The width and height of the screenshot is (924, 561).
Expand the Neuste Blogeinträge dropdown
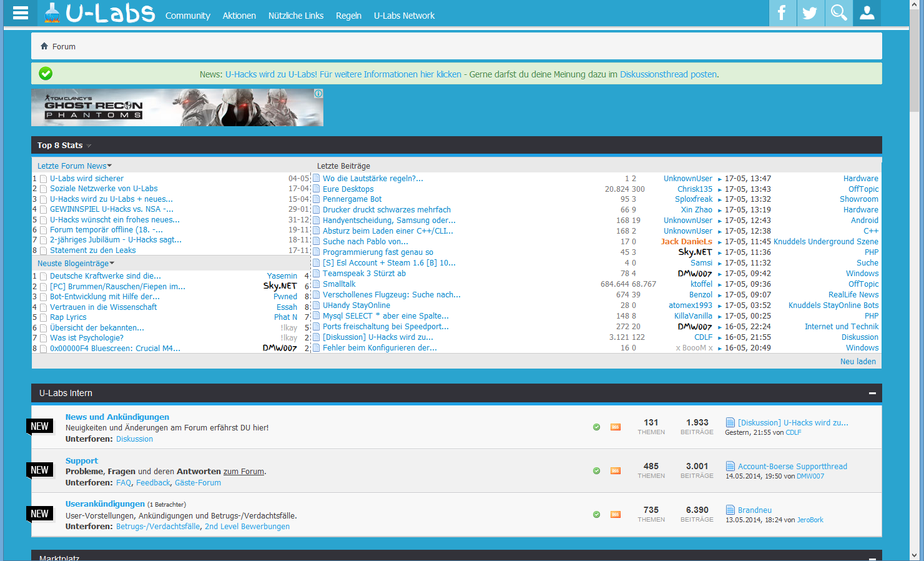[76, 264]
